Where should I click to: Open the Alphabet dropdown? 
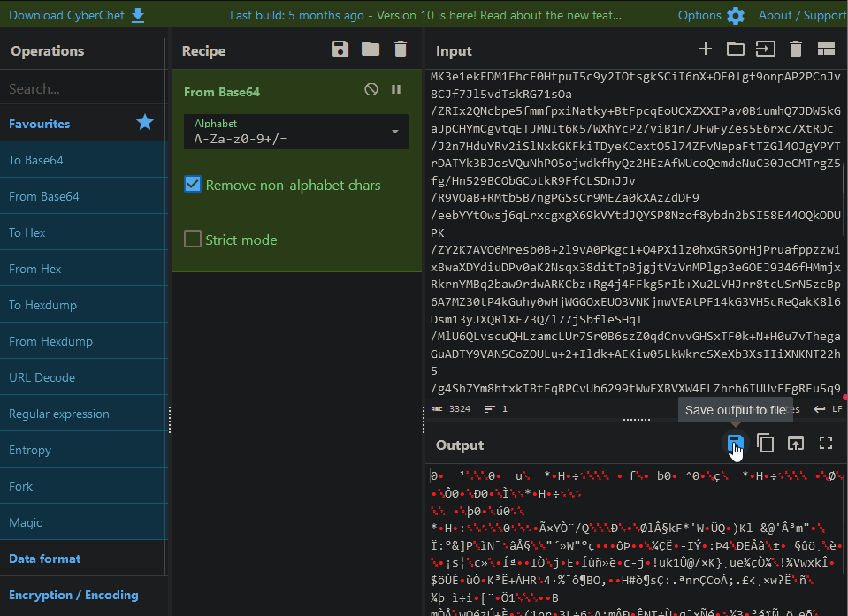coord(296,132)
